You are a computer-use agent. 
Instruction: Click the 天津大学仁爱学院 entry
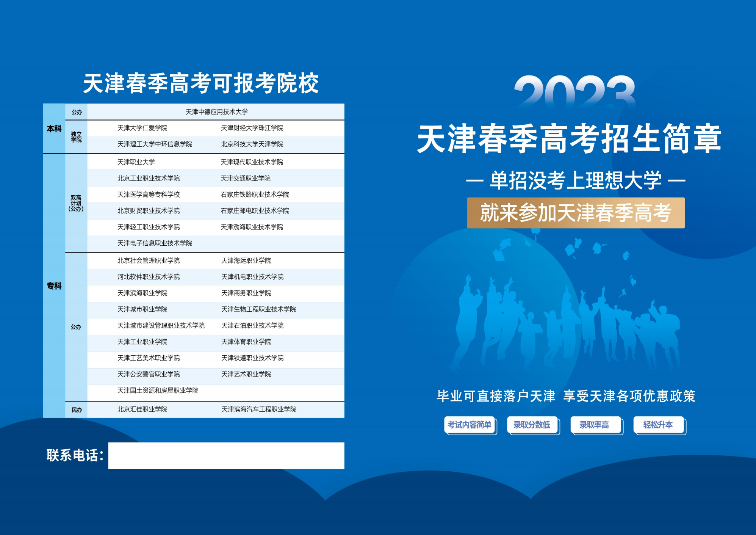pyautogui.click(x=142, y=128)
